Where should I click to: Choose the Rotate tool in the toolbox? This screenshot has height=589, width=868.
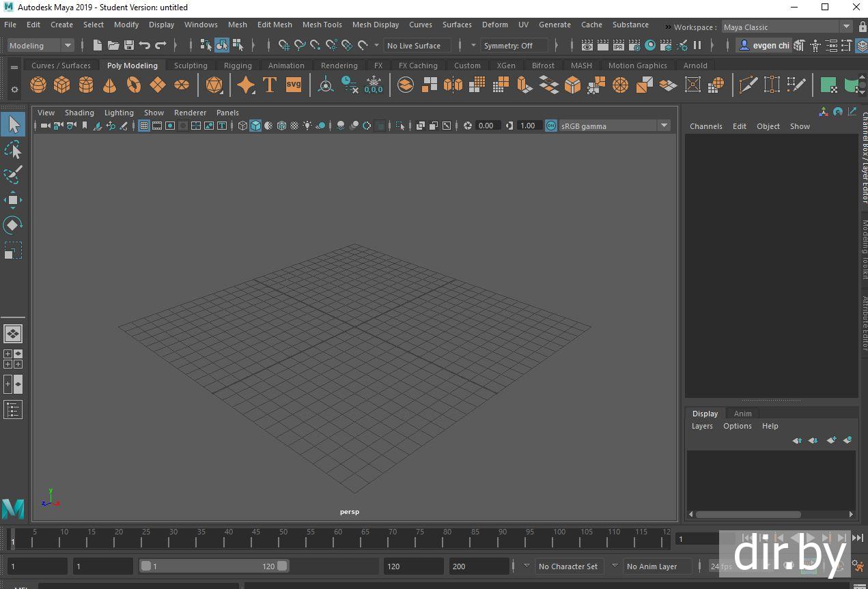pos(13,225)
